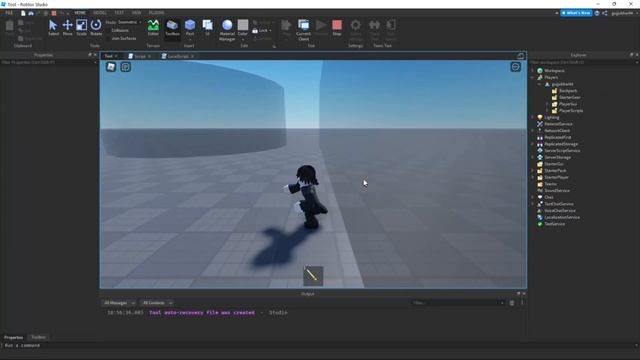Select StarterGear in Explorer

coord(569,97)
